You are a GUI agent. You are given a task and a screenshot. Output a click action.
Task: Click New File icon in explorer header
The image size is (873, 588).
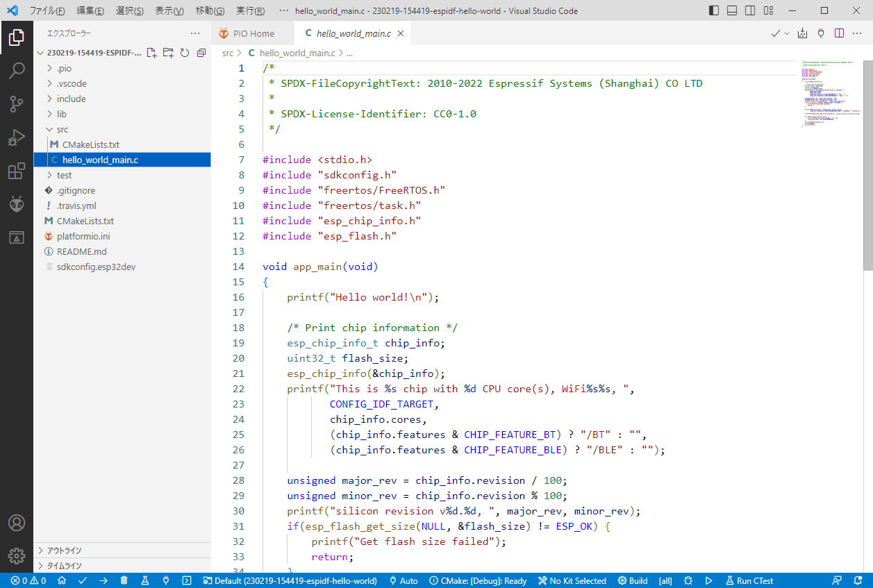pyautogui.click(x=151, y=53)
